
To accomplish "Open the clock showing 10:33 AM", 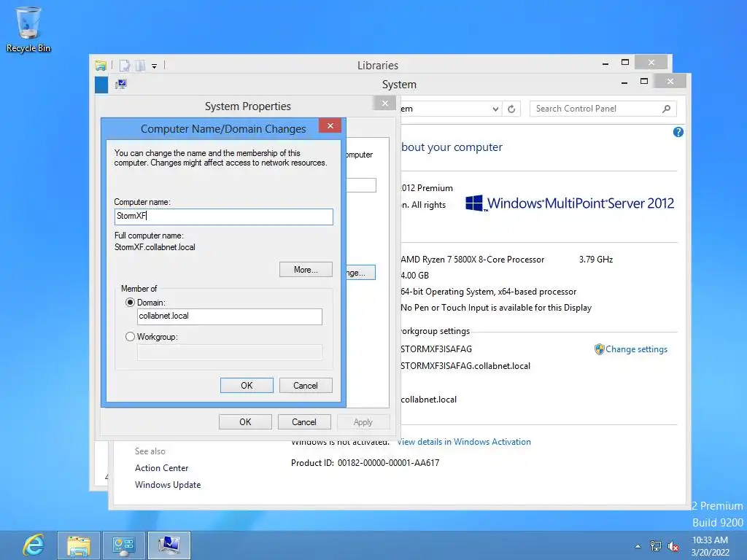I will point(710,546).
